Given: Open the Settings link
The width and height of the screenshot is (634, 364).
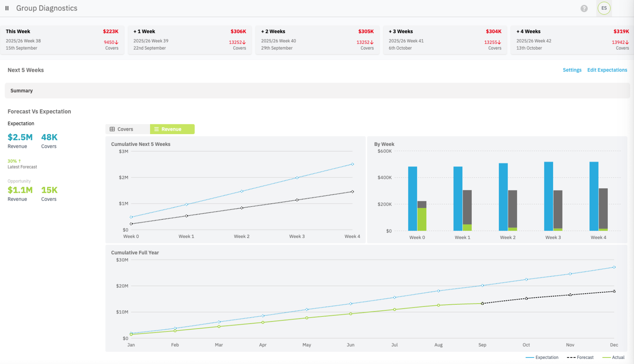Looking at the screenshot, I should coord(572,70).
